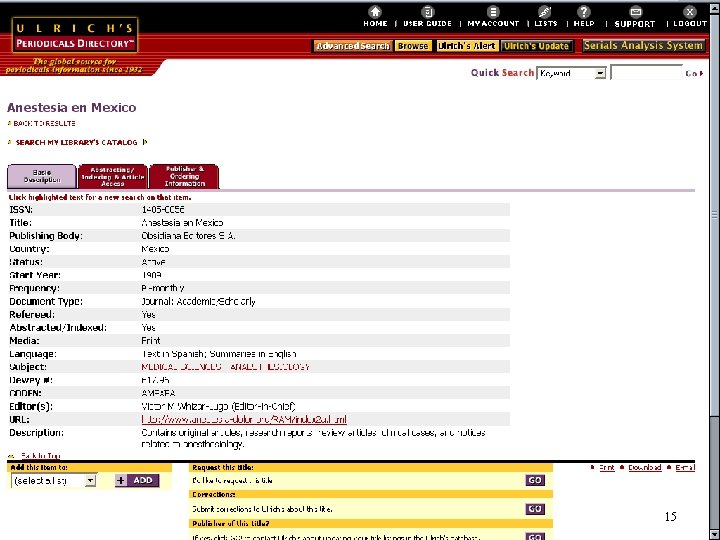Click the Lists pencil icon
The height and width of the screenshot is (540, 720).
545,12
